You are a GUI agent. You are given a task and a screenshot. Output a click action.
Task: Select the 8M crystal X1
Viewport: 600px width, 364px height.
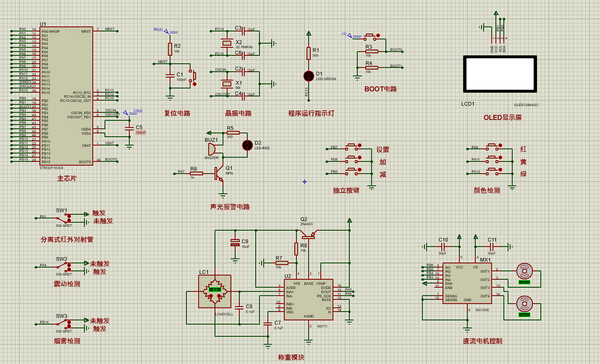pos(227,83)
